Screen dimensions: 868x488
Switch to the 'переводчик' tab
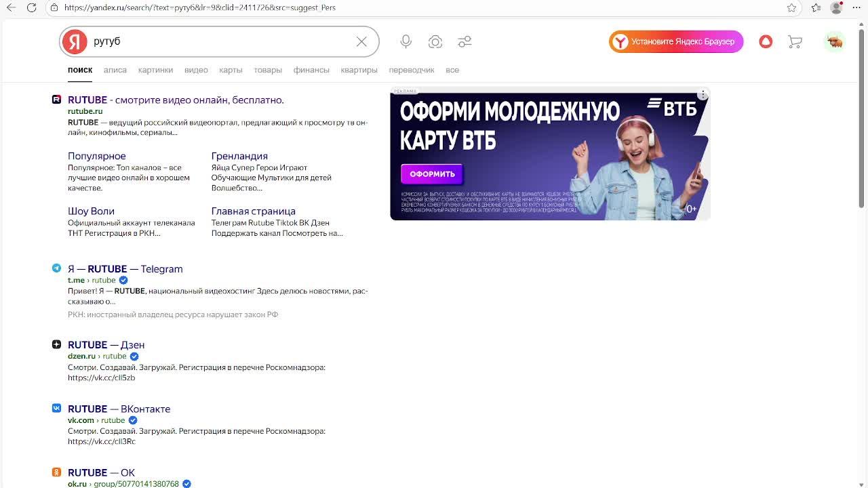[412, 70]
